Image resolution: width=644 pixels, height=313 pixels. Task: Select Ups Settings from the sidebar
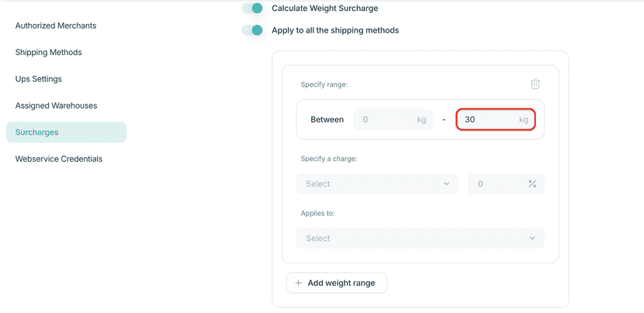39,79
